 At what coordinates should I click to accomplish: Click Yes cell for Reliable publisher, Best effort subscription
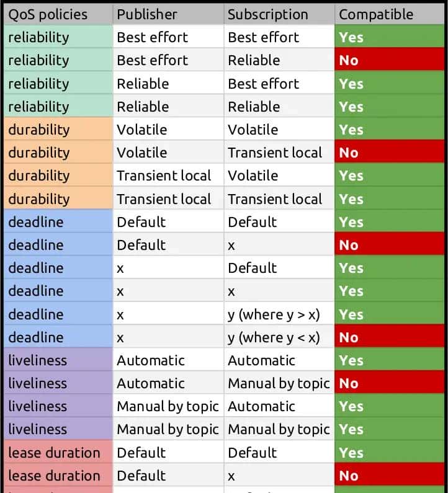tap(391, 84)
